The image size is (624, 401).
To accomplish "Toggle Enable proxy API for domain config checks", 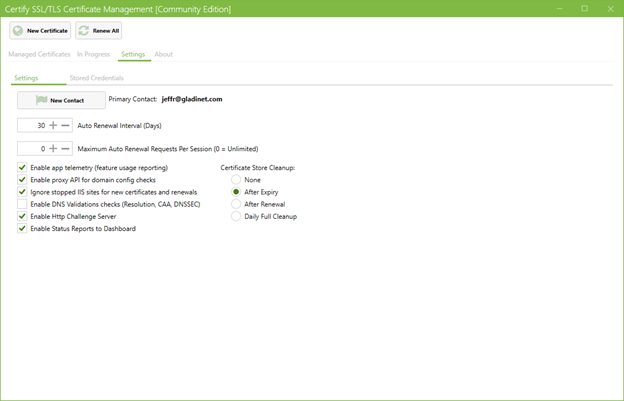I will 22,180.
